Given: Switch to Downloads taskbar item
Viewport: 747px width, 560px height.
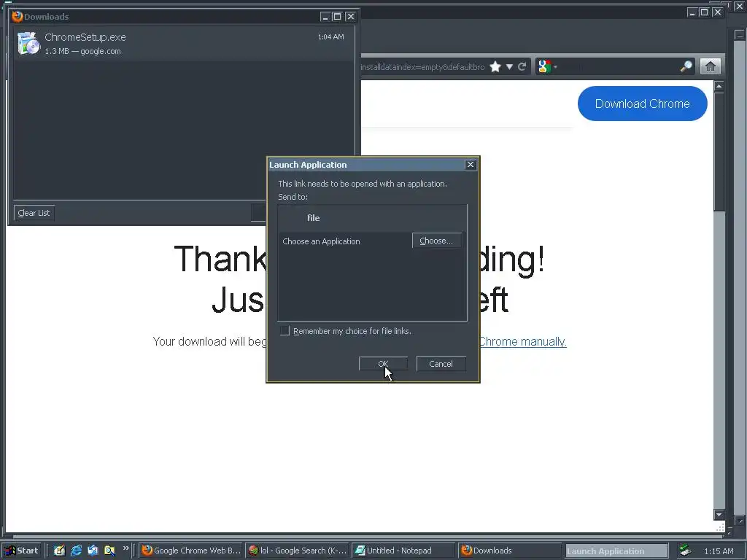Looking at the screenshot, I should click(x=510, y=551).
